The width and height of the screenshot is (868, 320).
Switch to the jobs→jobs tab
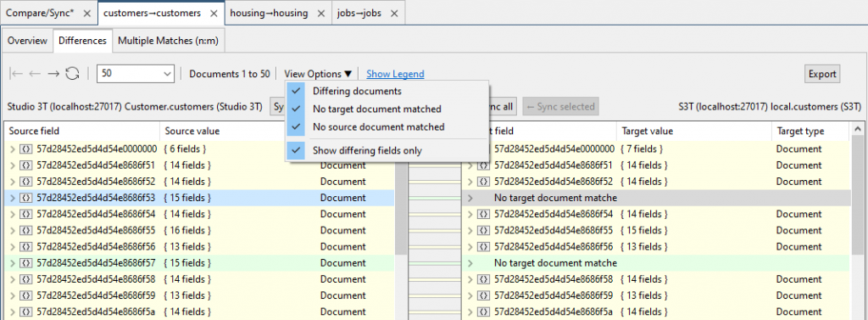click(368, 14)
